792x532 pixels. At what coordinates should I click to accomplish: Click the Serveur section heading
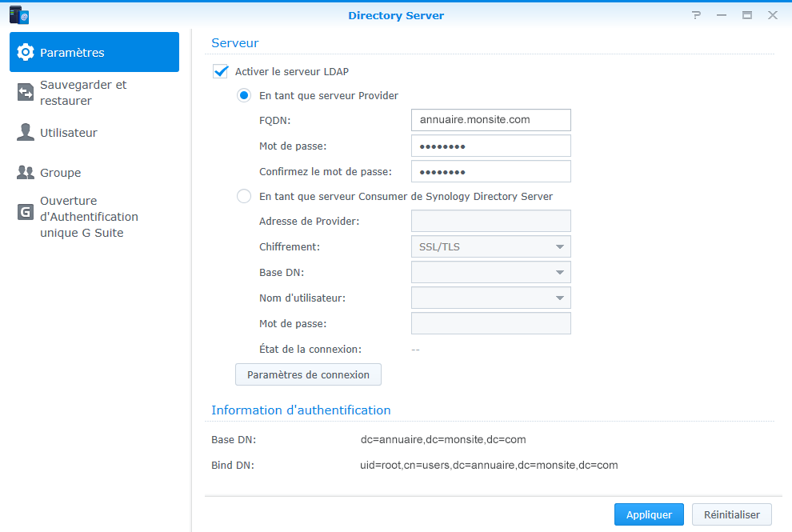tap(235, 43)
